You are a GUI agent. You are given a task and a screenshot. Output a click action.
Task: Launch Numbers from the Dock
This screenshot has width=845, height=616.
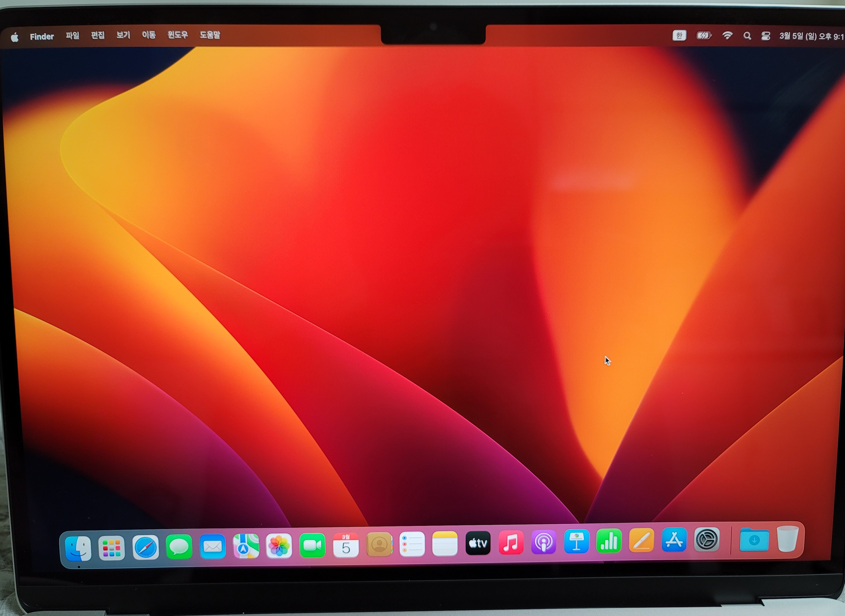tap(609, 541)
